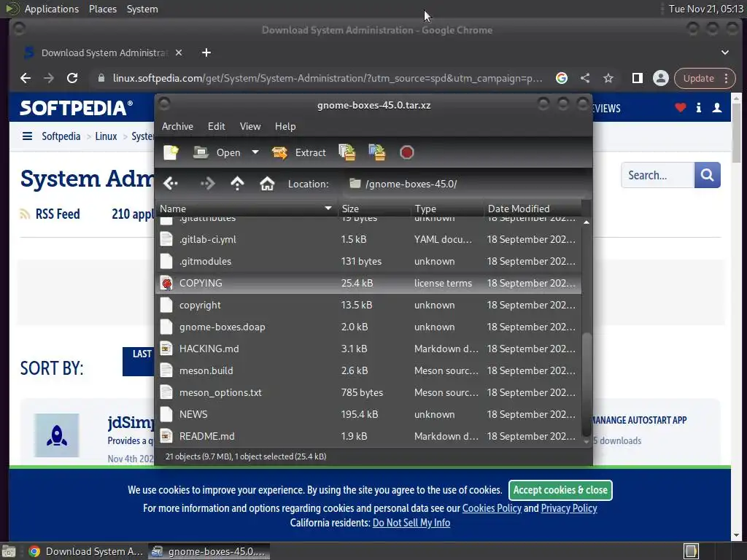Open an archive with the Open button
This screenshot has width=747, height=560.
tap(217, 152)
